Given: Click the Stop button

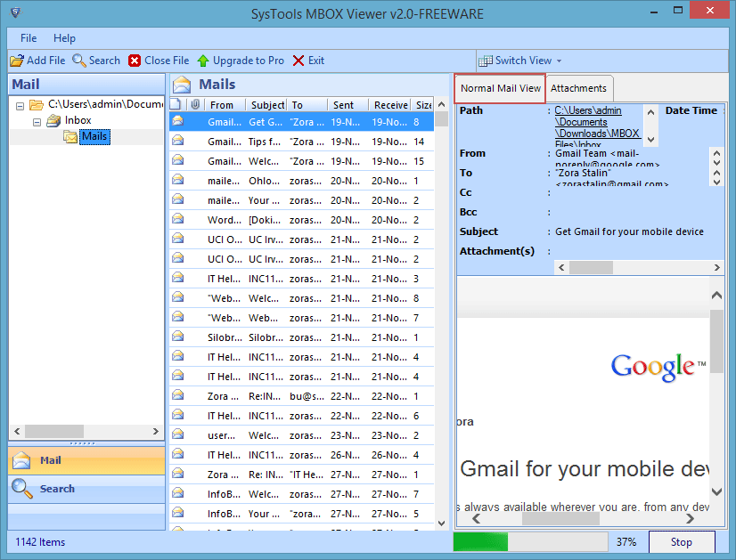Looking at the screenshot, I should 682,542.
